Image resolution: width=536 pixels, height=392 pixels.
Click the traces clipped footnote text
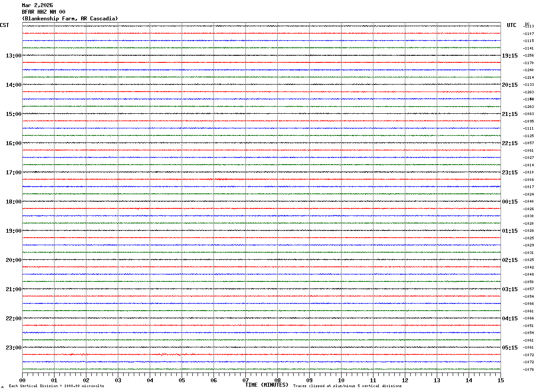click(x=347, y=386)
